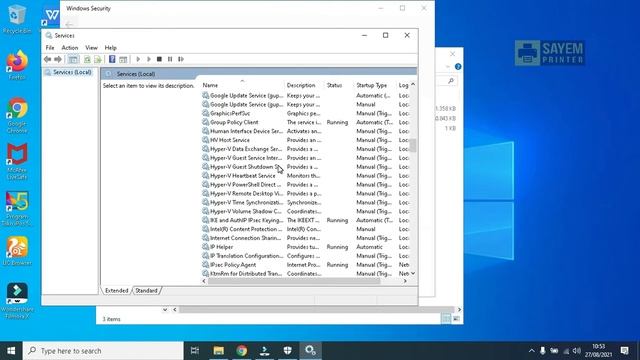Sort by the Description column header
This screenshot has height=360, width=640.
coord(304,85)
